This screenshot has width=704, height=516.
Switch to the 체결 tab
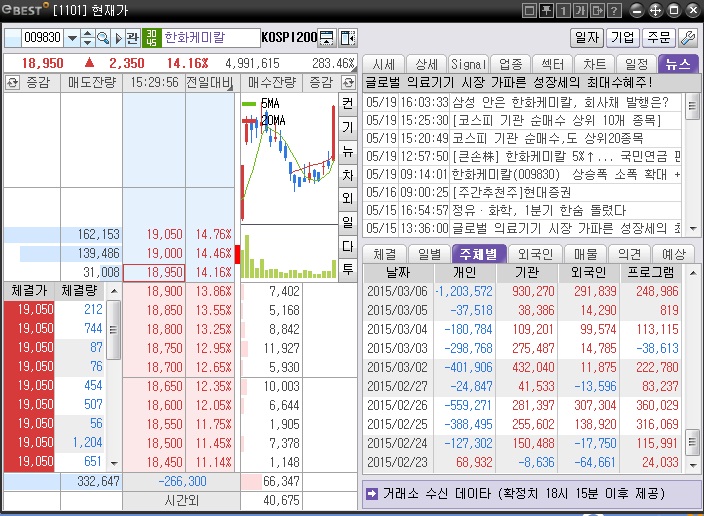click(385, 255)
